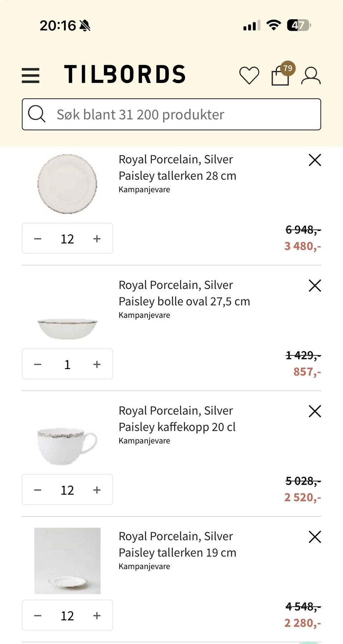
Task: Increase quantity of tallerken 28 cm
Action: 97,239
